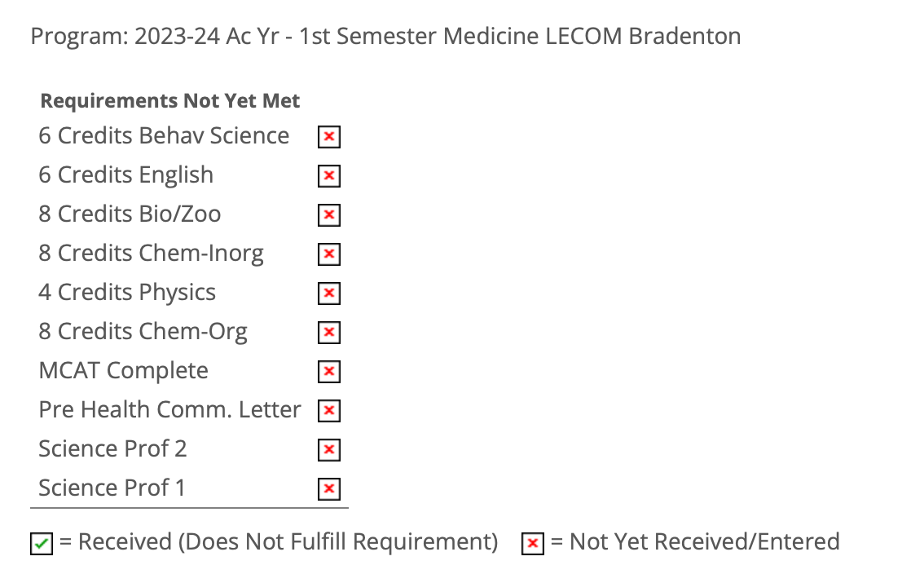The width and height of the screenshot is (924, 574).
Task: Click the 6 Credits Behav Science label
Action: 164,135
